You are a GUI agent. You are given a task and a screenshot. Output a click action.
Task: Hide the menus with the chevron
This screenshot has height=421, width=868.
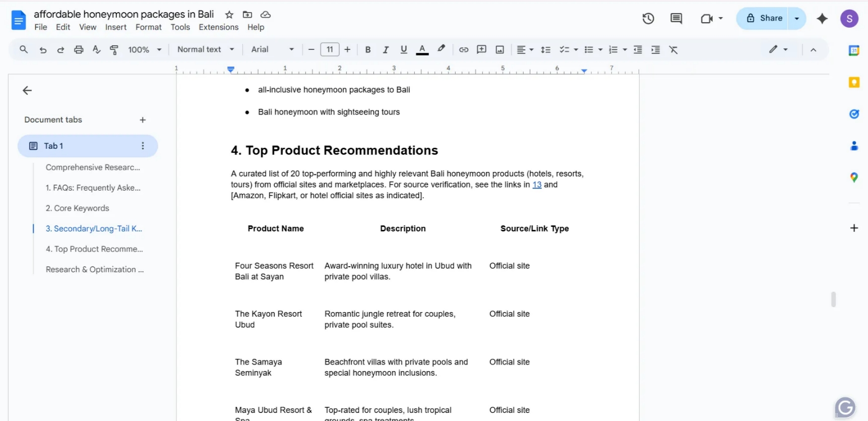(x=813, y=49)
